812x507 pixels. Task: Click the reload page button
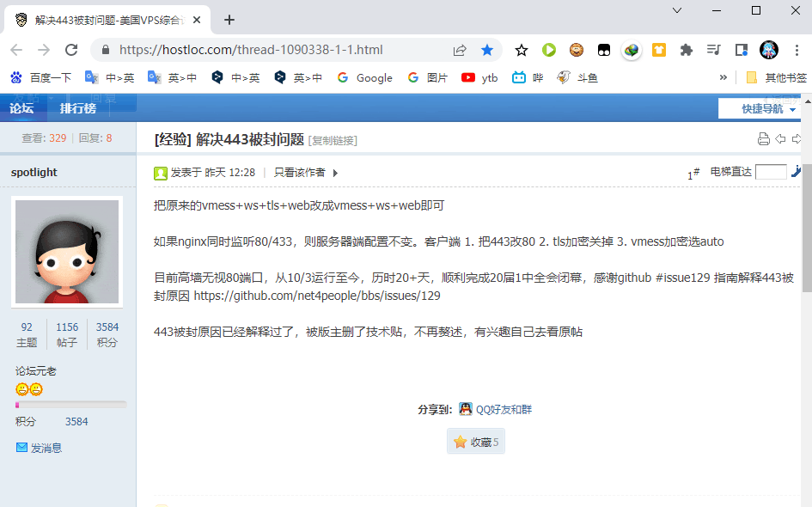click(70, 50)
